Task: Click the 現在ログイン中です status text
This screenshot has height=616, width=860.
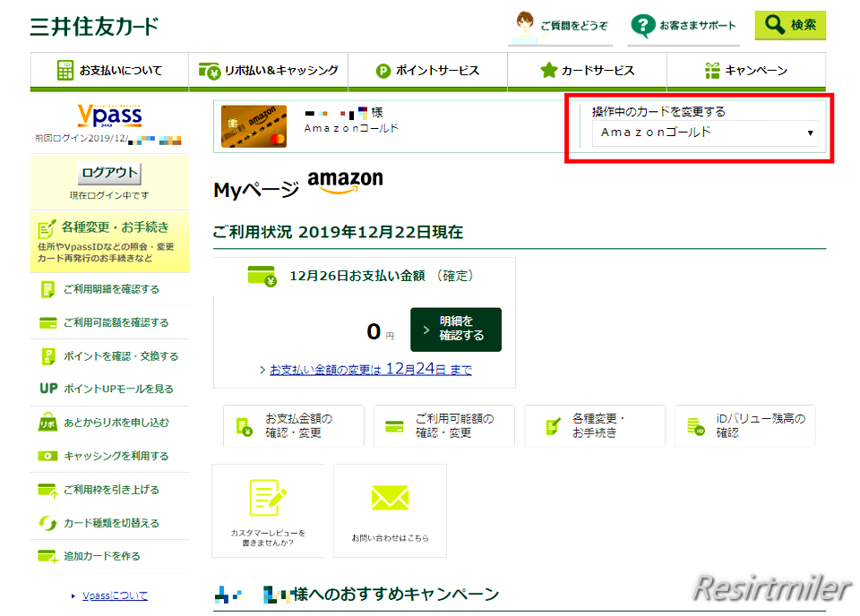Action: coord(109,195)
